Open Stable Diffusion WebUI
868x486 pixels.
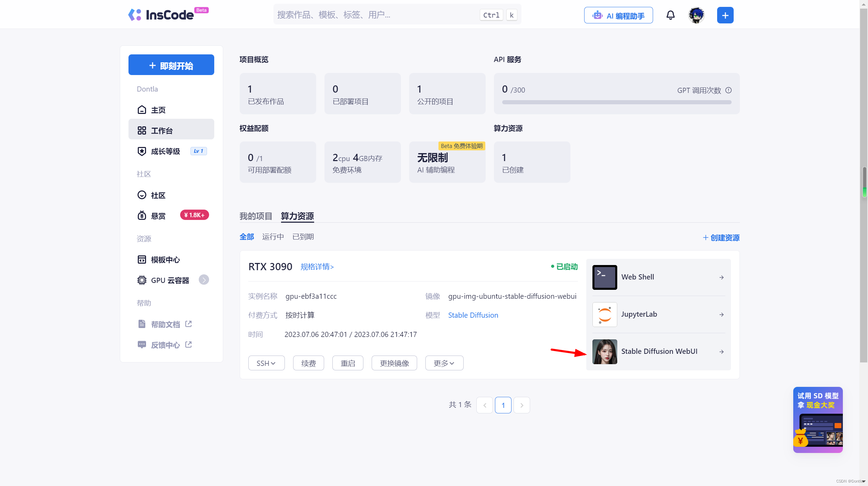click(x=659, y=351)
